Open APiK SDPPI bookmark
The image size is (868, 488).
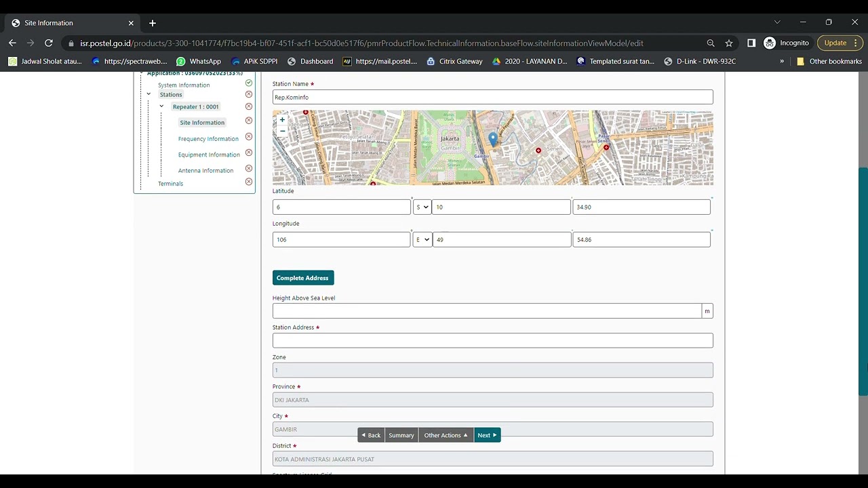254,61
